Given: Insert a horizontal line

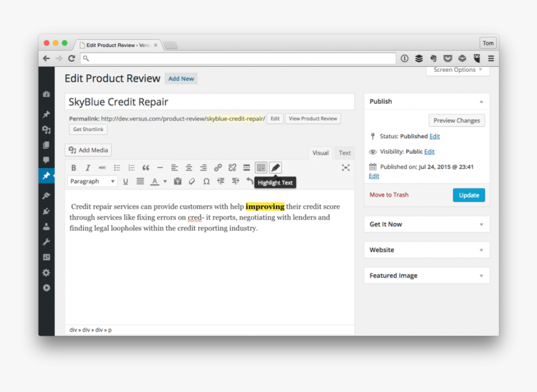Looking at the screenshot, I should pyautogui.click(x=160, y=168).
